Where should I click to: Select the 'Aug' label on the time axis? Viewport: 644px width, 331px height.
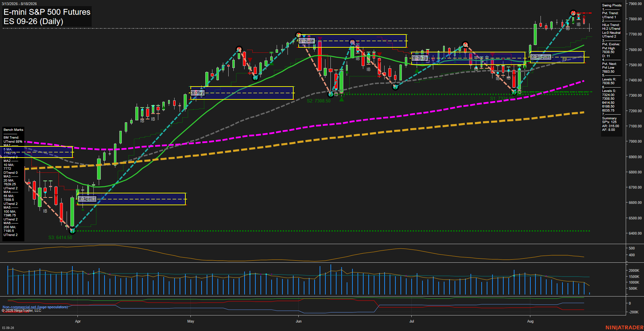[x=530, y=322]
